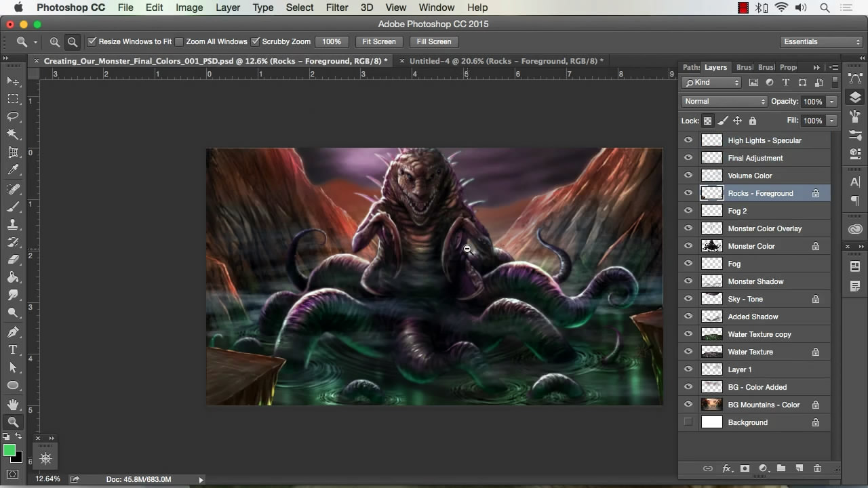The height and width of the screenshot is (488, 868).
Task: Open the Kind filter dropdown
Action: [711, 82]
